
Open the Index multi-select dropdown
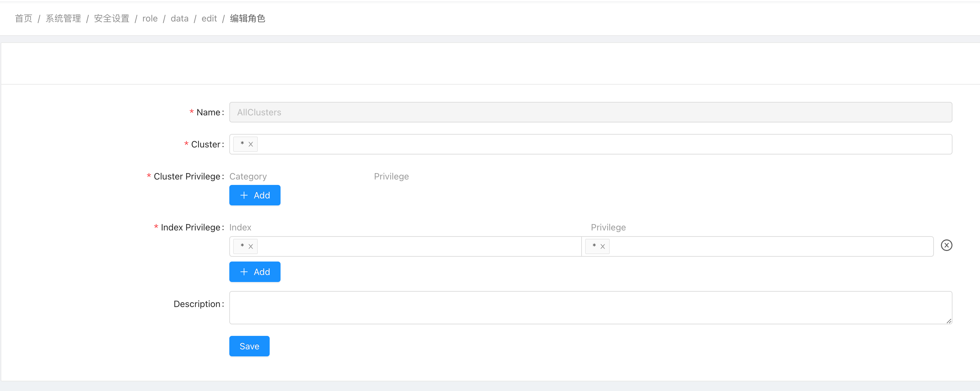[419, 246]
